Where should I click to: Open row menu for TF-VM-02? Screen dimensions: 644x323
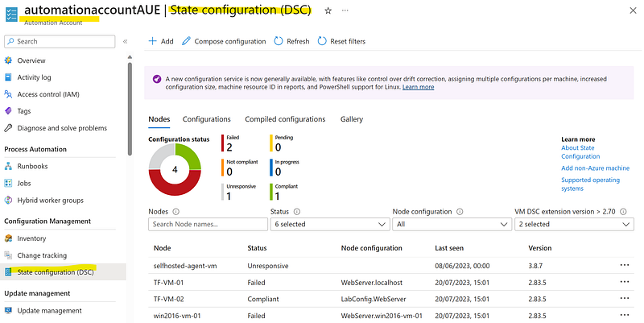[625, 299]
